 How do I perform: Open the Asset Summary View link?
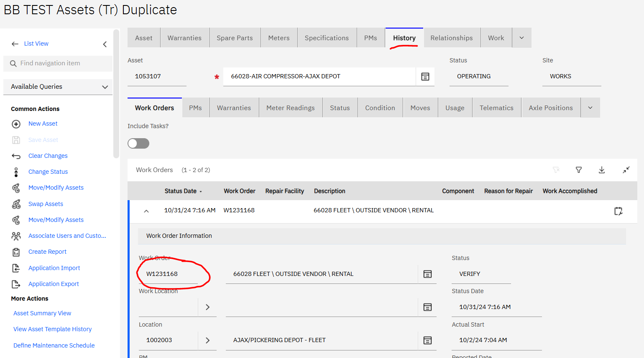click(42, 313)
